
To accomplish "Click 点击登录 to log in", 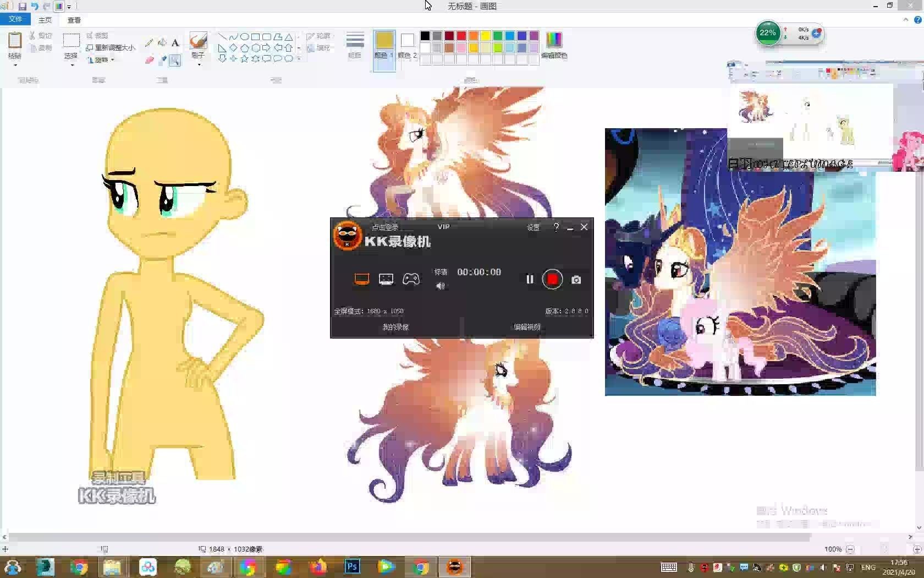I will [x=385, y=227].
